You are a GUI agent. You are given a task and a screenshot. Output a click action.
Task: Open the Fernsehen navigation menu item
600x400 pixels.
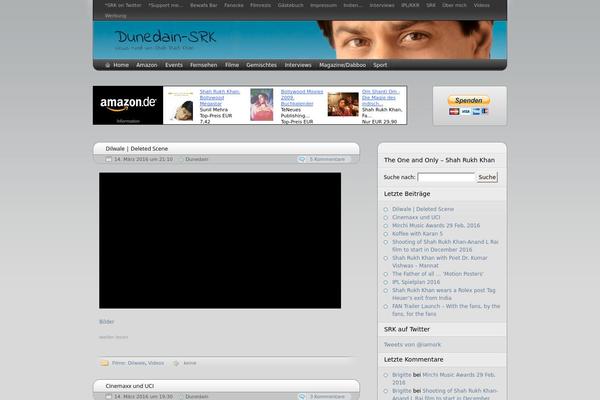204,65
